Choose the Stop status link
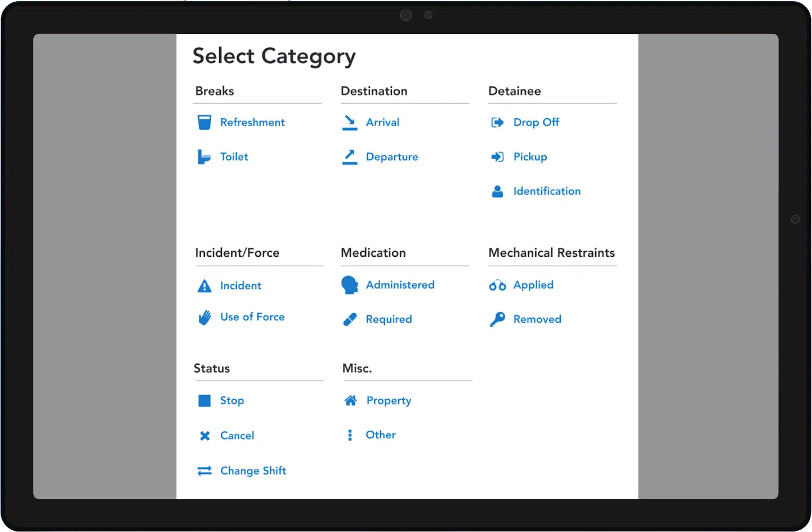The height and width of the screenshot is (532, 812). pyautogui.click(x=232, y=401)
